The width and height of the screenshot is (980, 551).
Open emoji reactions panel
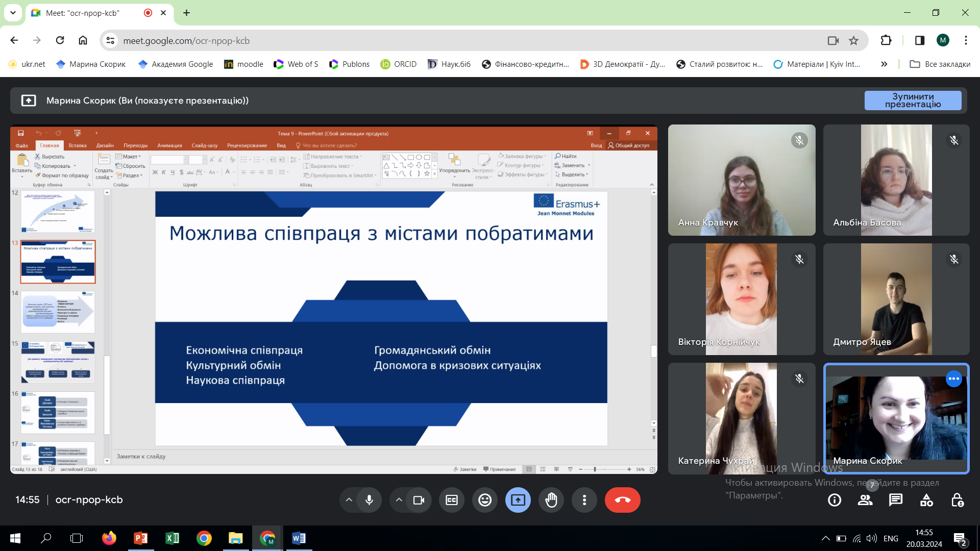(x=485, y=500)
